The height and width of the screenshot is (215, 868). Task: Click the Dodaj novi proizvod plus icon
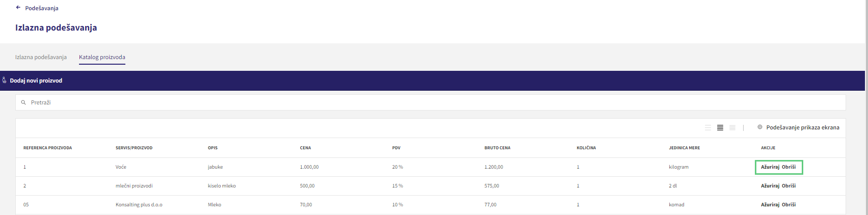coord(5,80)
